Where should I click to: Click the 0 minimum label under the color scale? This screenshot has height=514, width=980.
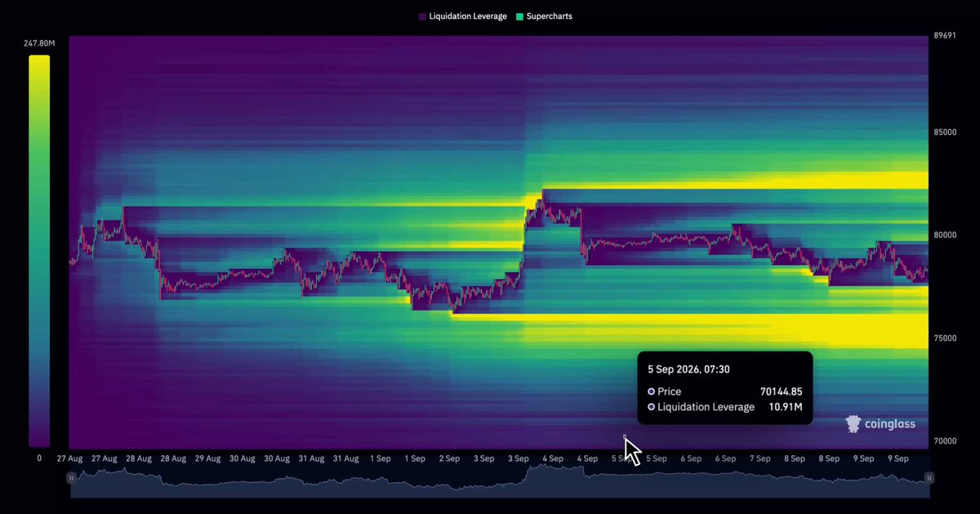pyautogui.click(x=39, y=458)
